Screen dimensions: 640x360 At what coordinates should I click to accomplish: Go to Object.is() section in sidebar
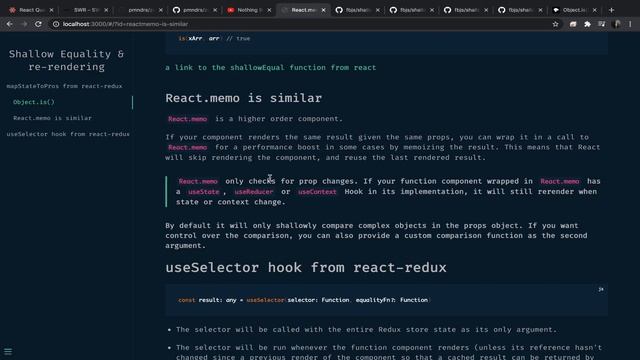pos(34,102)
